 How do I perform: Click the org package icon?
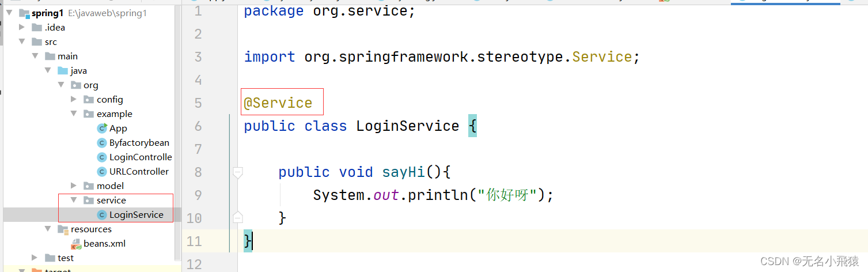coord(75,85)
